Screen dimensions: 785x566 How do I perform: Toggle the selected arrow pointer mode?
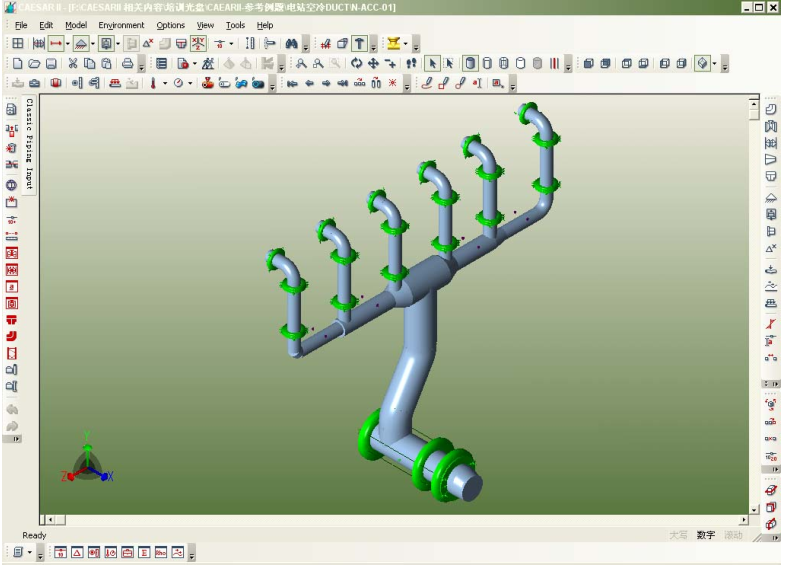pyautogui.click(x=432, y=64)
